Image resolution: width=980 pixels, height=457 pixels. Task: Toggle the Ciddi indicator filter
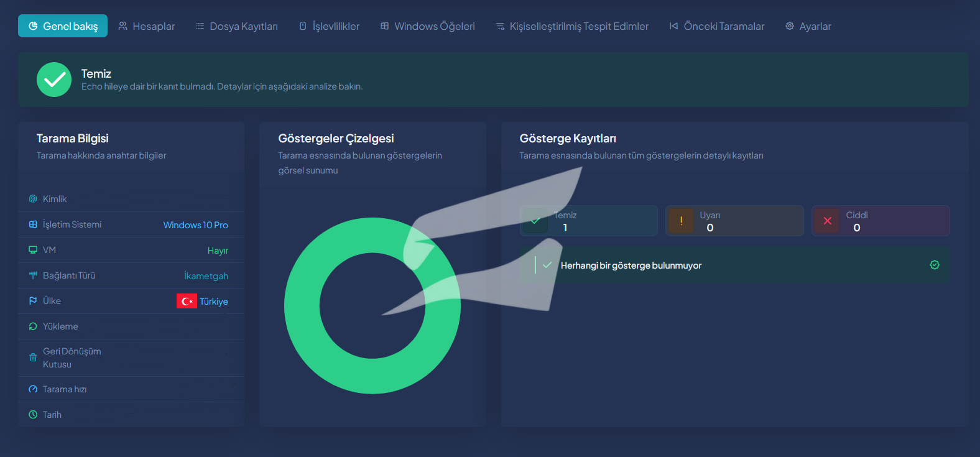tap(881, 221)
